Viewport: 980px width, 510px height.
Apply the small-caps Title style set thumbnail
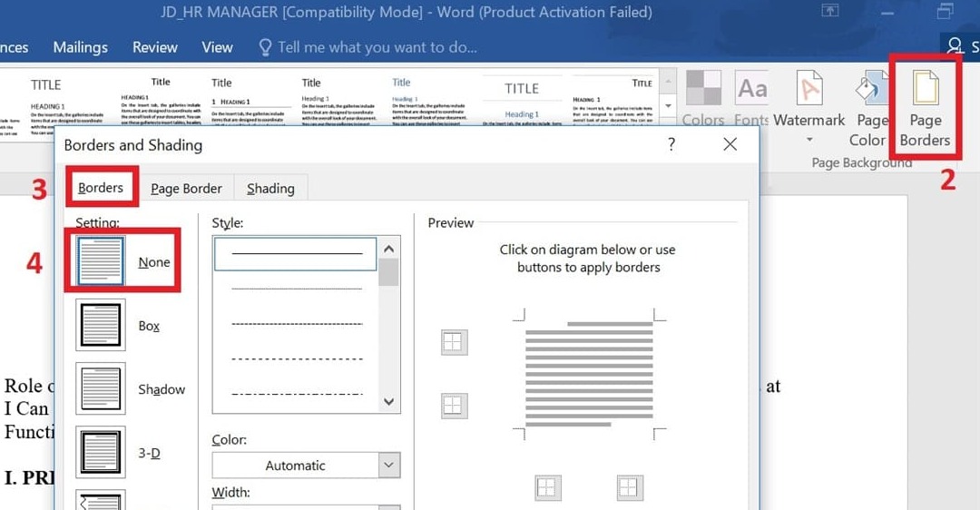612,100
